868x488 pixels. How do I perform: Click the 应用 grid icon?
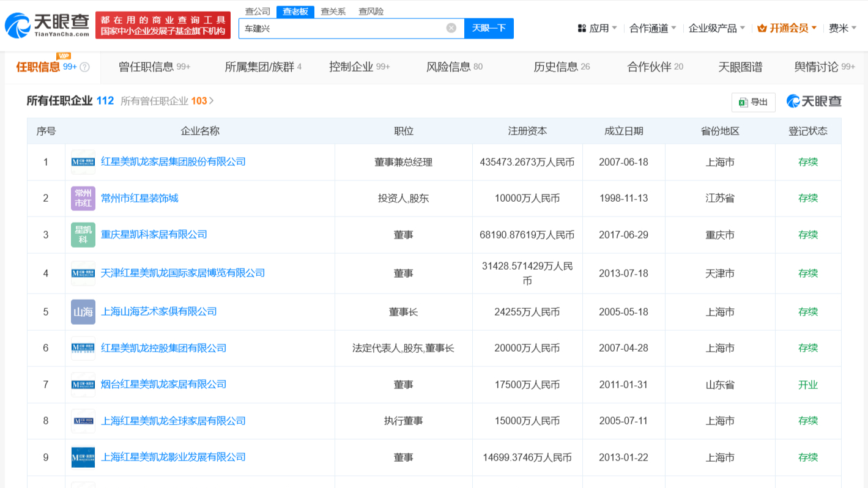pyautogui.click(x=582, y=28)
